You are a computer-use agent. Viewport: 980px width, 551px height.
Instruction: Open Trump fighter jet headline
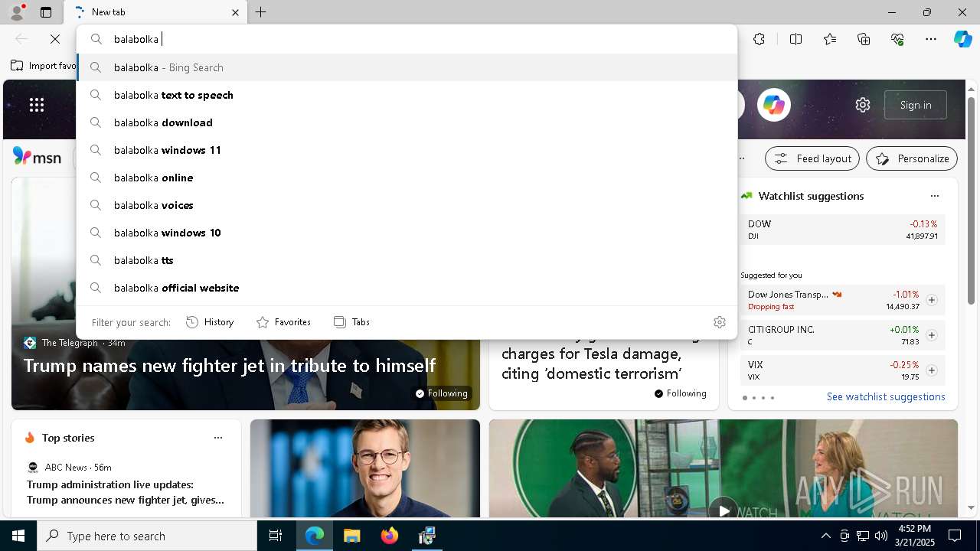click(230, 366)
